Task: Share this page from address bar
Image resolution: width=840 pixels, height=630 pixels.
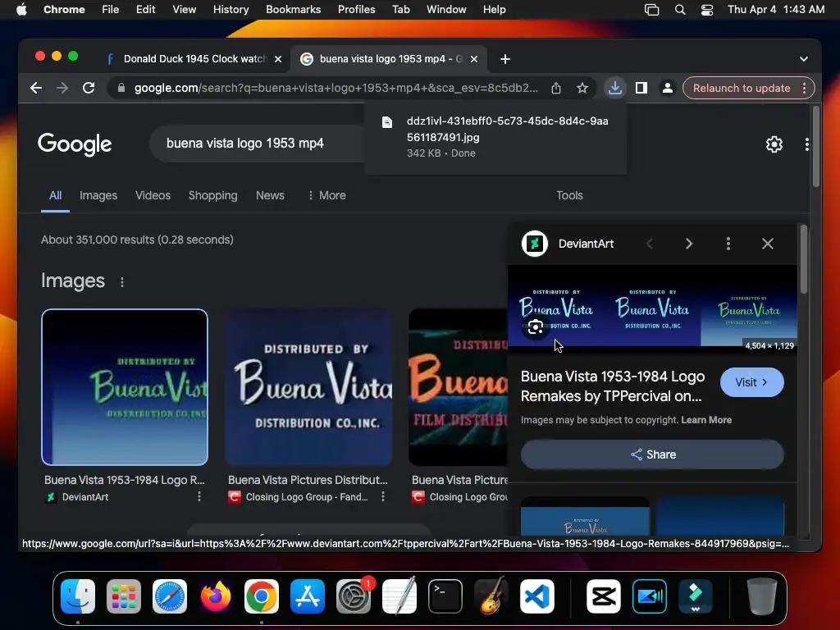Action: coord(556,88)
